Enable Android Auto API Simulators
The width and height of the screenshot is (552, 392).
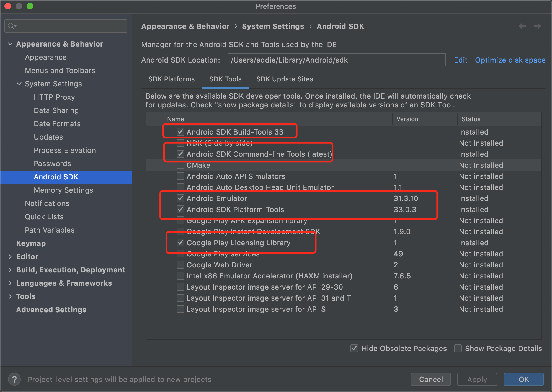click(x=180, y=176)
